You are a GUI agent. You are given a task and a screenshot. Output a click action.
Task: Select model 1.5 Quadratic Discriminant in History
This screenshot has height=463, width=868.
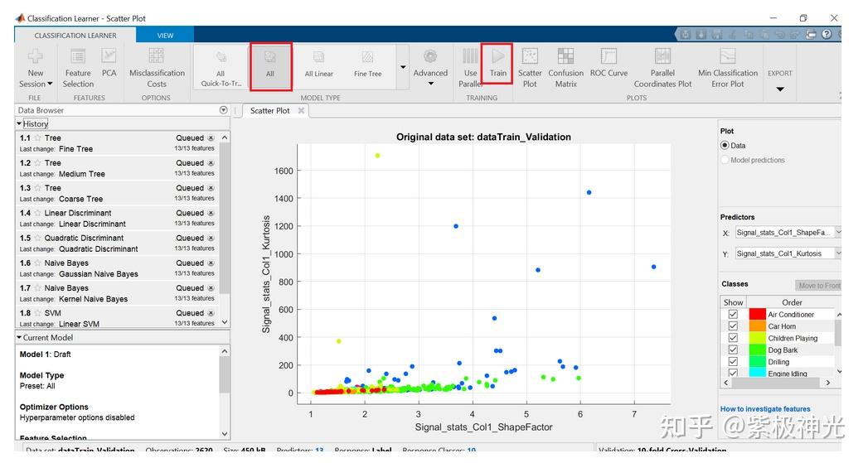[x=117, y=244]
